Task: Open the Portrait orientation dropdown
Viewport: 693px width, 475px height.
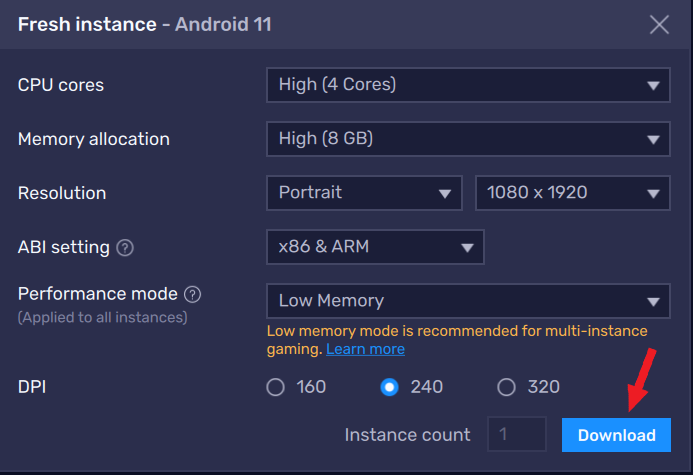Action: click(x=364, y=193)
